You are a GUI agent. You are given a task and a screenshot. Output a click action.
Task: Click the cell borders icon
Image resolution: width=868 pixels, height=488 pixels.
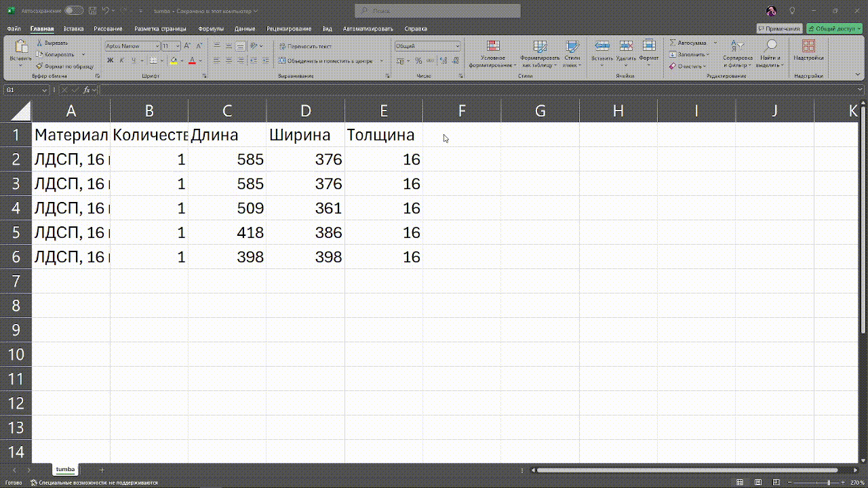(153, 60)
